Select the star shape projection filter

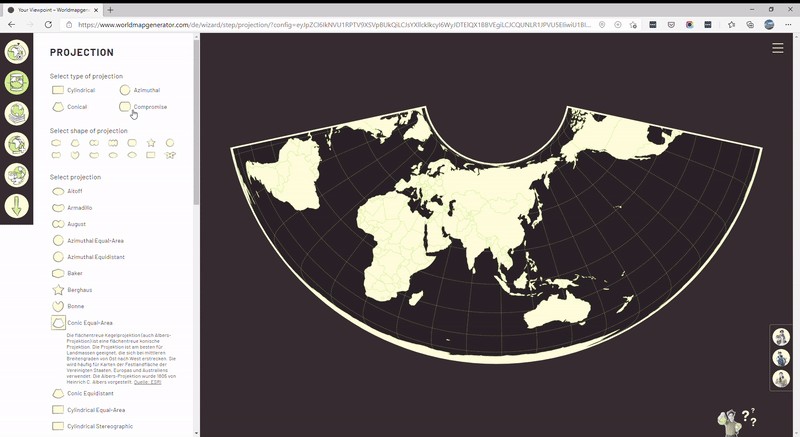point(151,143)
